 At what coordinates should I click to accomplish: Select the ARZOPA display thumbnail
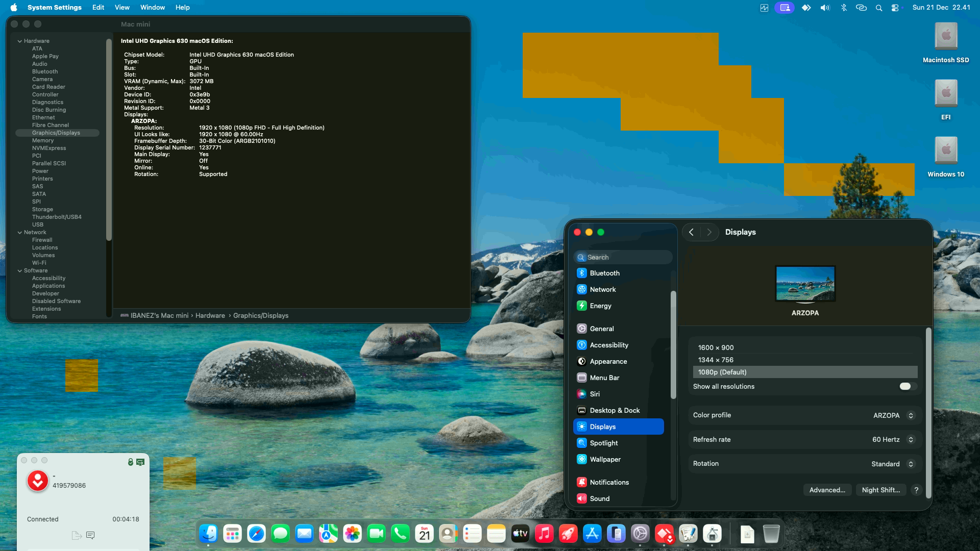[805, 284]
